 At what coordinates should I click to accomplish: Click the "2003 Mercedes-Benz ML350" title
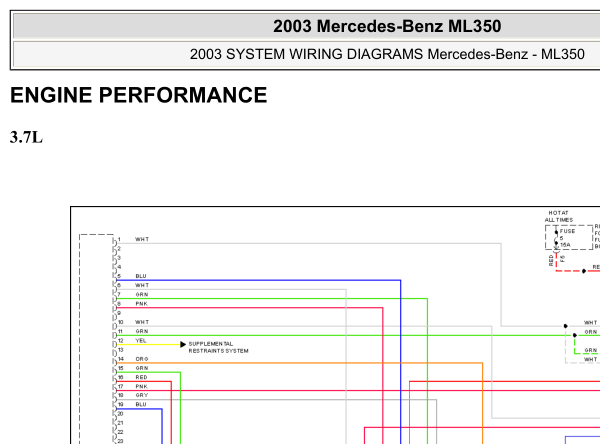point(387,26)
